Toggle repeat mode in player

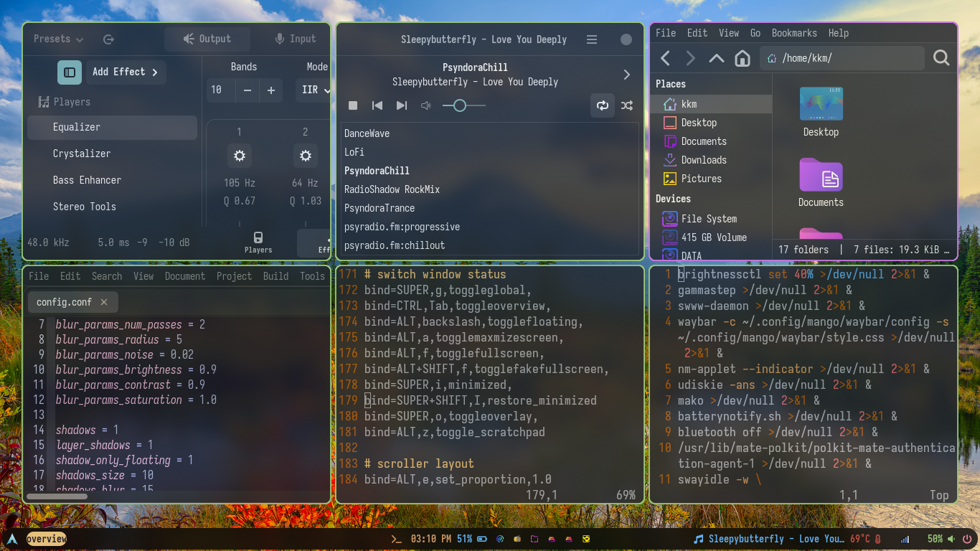[x=603, y=105]
